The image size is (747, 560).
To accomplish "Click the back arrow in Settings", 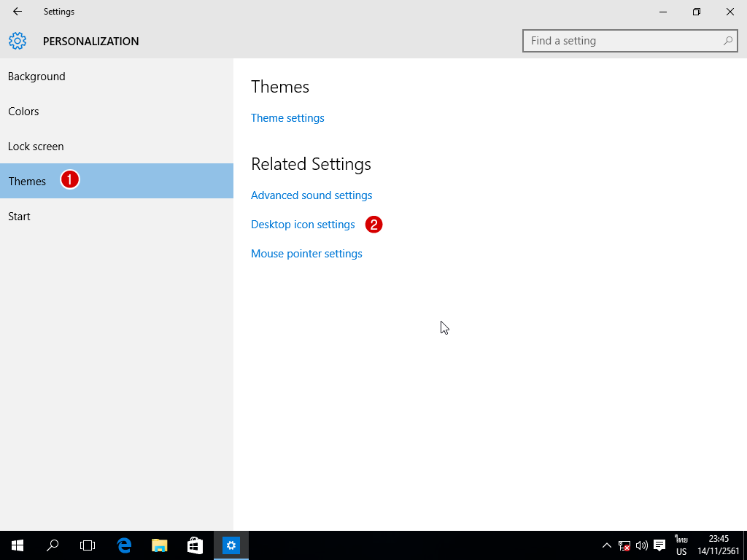I will tap(18, 12).
